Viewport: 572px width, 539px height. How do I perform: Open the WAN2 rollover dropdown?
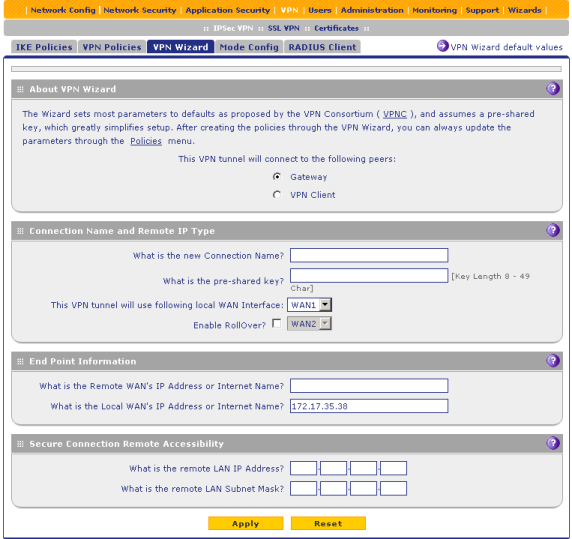[x=309, y=324]
